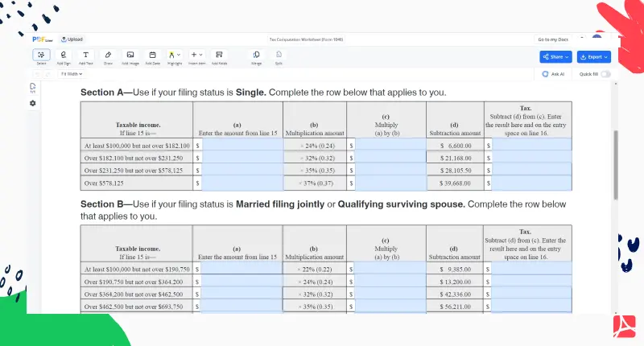
Task: Select the Draw pencil tool
Action: pos(108,57)
